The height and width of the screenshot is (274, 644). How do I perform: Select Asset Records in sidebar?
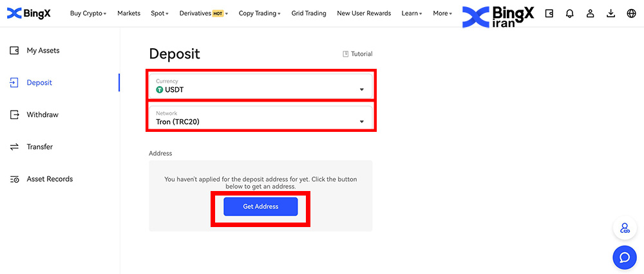pyautogui.click(x=50, y=179)
